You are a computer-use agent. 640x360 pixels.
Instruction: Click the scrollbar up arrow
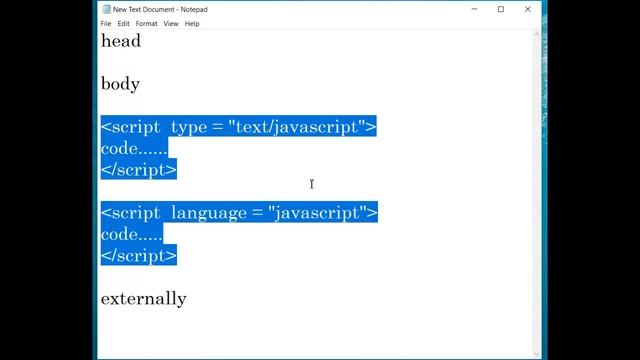[537, 35]
